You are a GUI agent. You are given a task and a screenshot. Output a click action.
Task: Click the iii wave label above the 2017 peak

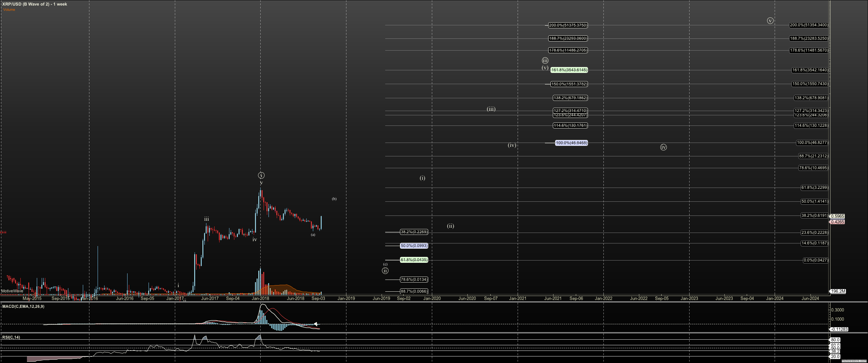tap(206, 219)
